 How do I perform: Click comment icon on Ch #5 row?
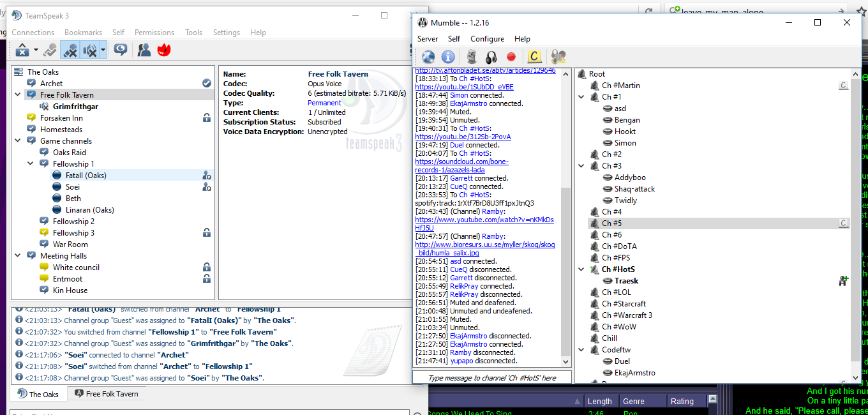pyautogui.click(x=843, y=223)
